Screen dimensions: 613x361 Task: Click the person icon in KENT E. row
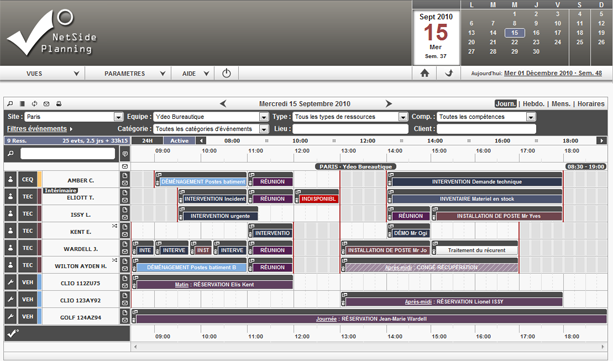11,231
